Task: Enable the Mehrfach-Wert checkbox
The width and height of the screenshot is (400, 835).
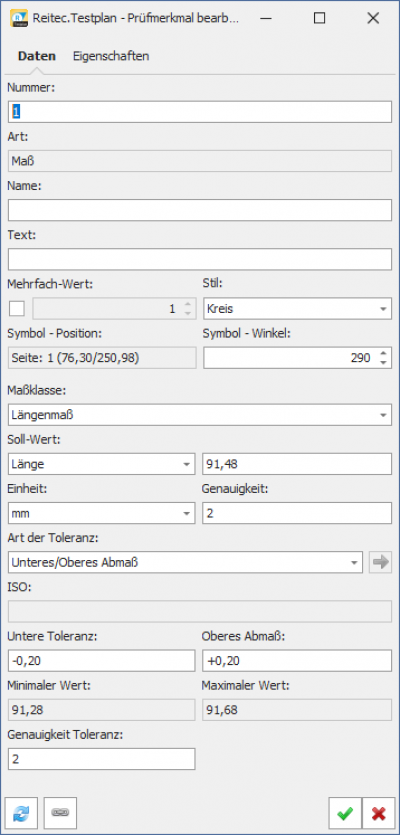Action: click(17, 308)
